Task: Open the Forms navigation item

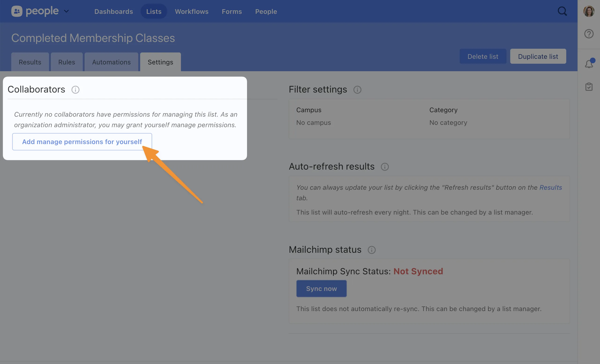Action: (232, 11)
